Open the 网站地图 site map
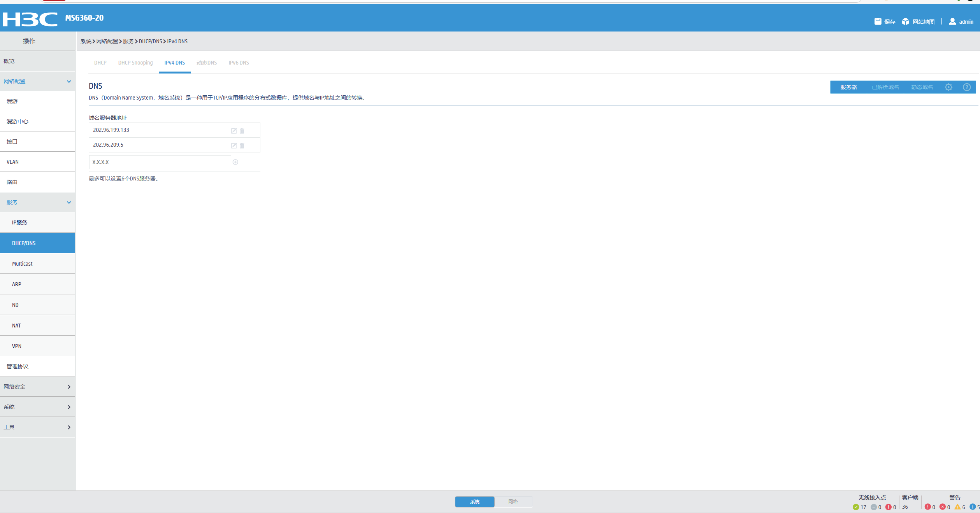The height and width of the screenshot is (513, 980). [x=918, y=22]
